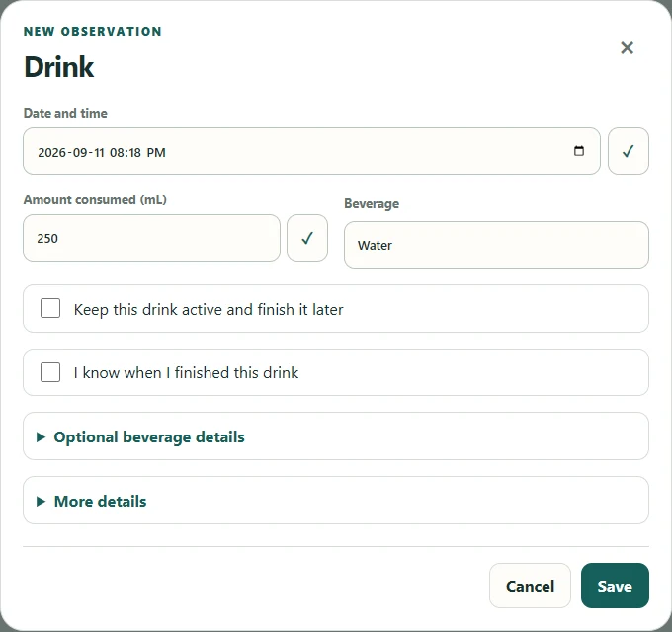The image size is (672, 632).
Task: Cancel the new drink observation
Action: 530,586
